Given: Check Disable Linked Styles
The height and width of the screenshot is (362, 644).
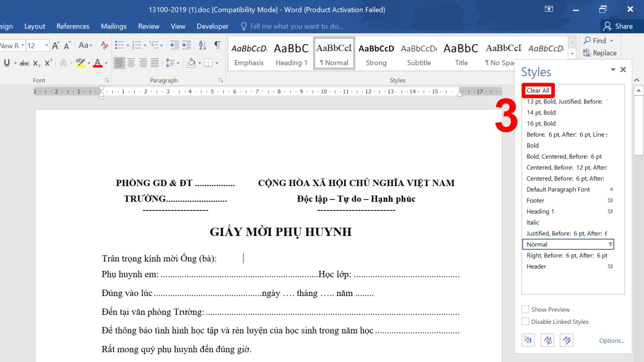Looking at the screenshot, I should click(525, 321).
